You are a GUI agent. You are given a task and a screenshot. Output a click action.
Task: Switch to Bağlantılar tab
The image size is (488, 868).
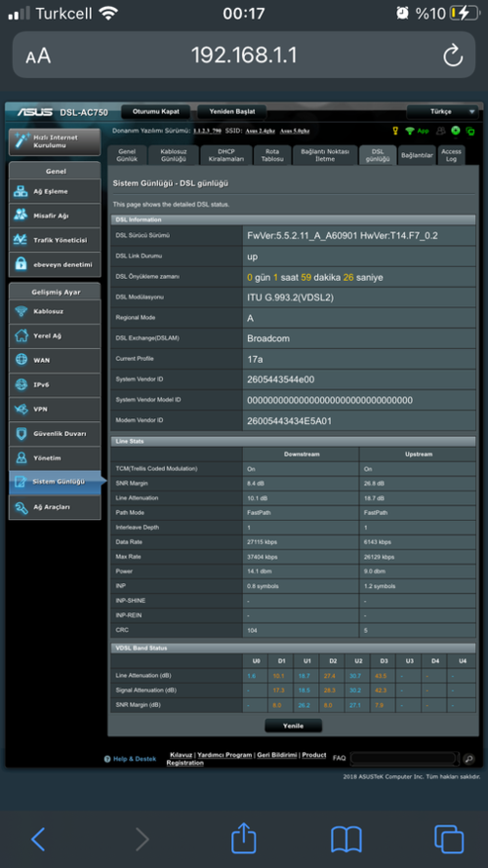point(417,155)
